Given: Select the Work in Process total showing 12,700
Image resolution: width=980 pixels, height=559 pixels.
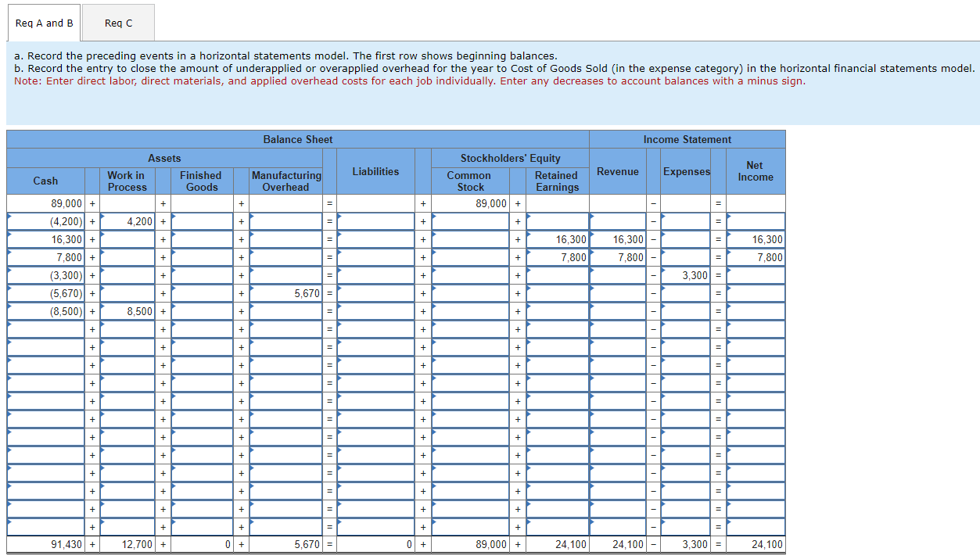Looking at the screenshot, I should (125, 544).
